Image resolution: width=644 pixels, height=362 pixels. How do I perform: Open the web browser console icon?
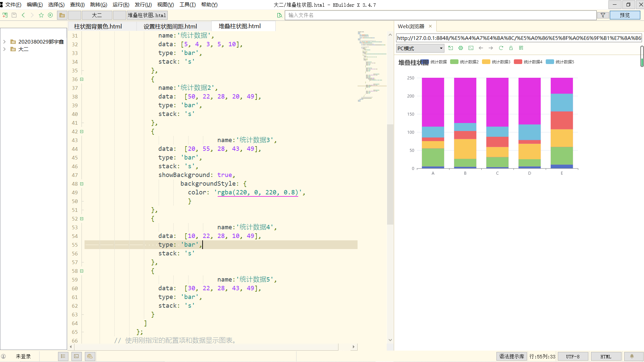(471, 48)
